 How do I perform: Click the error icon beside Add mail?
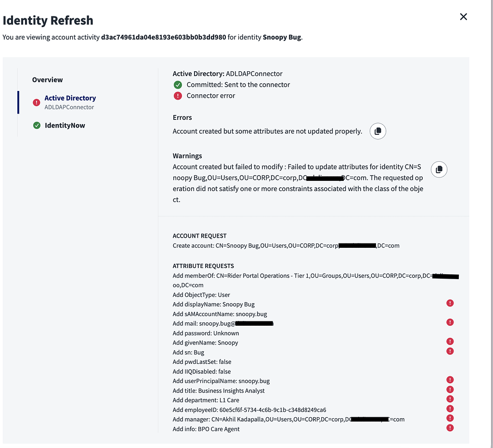point(450,322)
